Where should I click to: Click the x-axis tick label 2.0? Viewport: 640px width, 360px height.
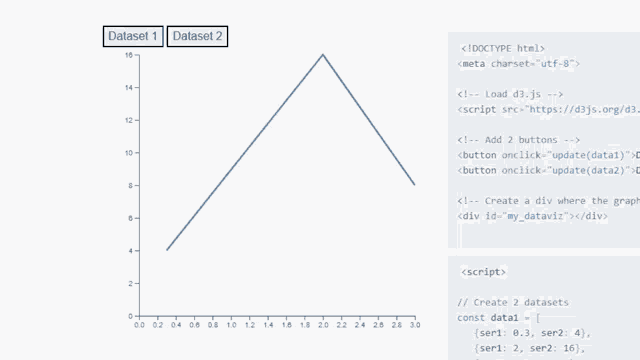coord(323,325)
